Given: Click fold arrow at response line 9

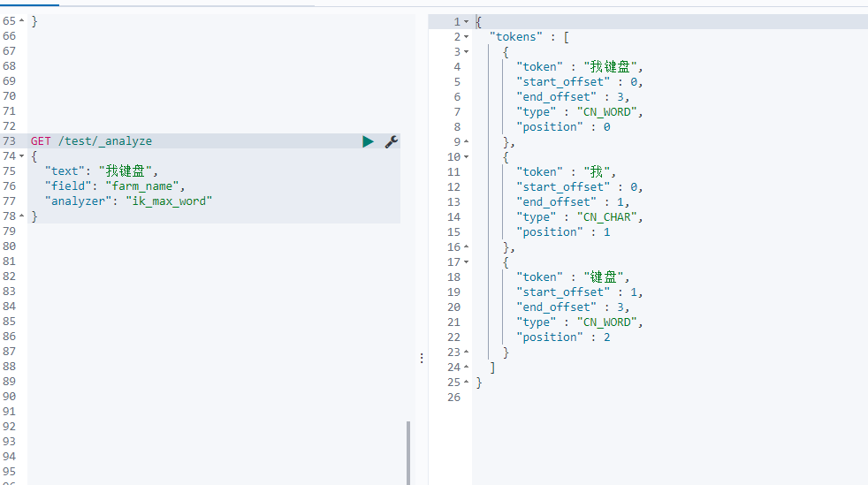Looking at the screenshot, I should pos(466,142).
